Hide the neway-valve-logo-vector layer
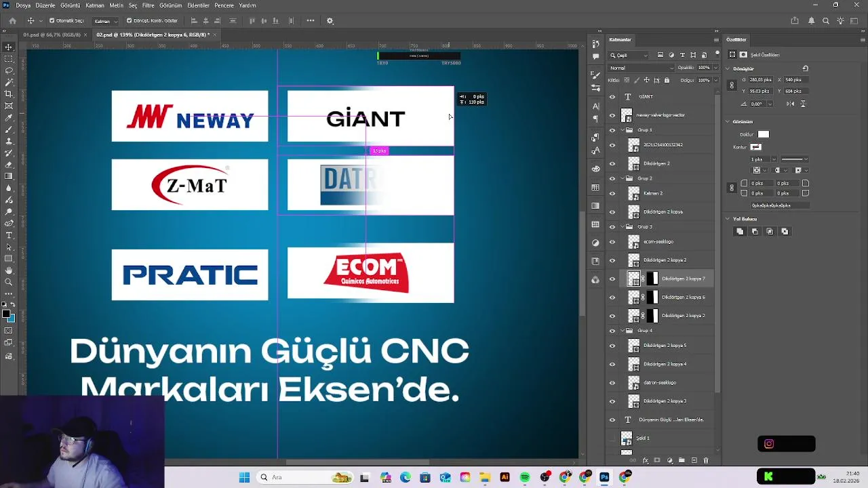868x488 pixels. click(x=612, y=115)
